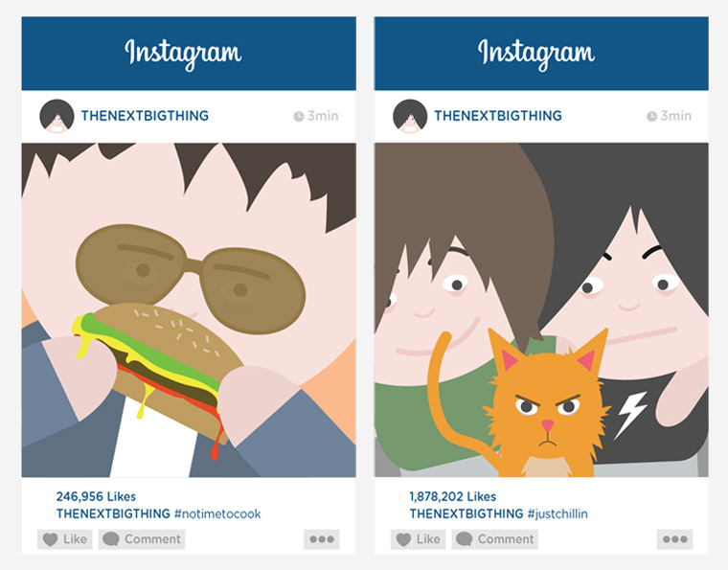Open the burger-eating photo
The width and height of the screenshot is (728, 570).
tap(189, 310)
